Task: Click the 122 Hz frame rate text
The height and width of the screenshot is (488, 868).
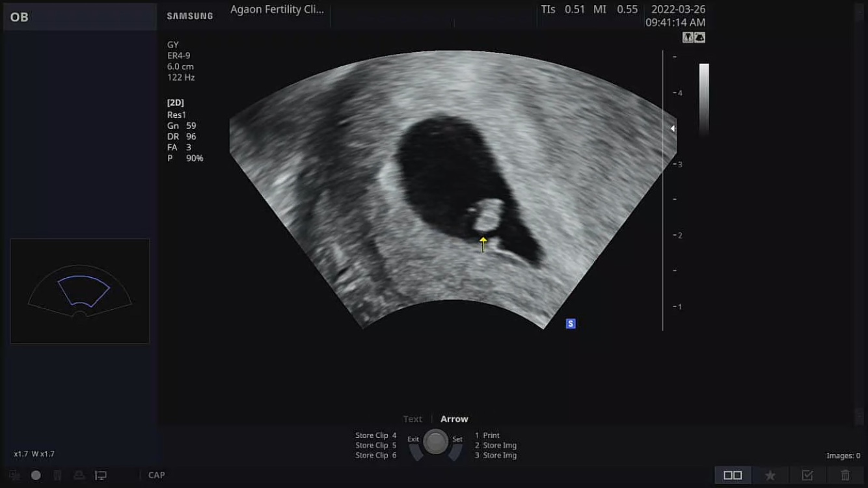Action: click(181, 77)
